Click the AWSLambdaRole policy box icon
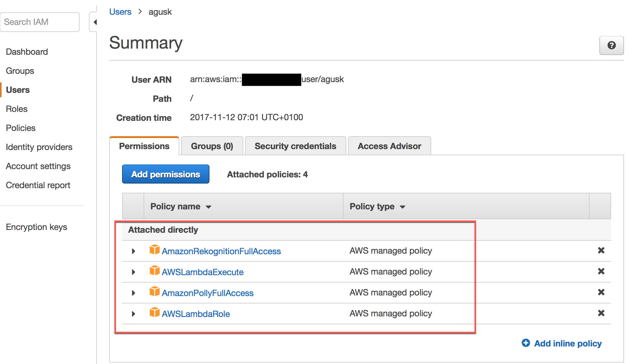 (x=155, y=312)
